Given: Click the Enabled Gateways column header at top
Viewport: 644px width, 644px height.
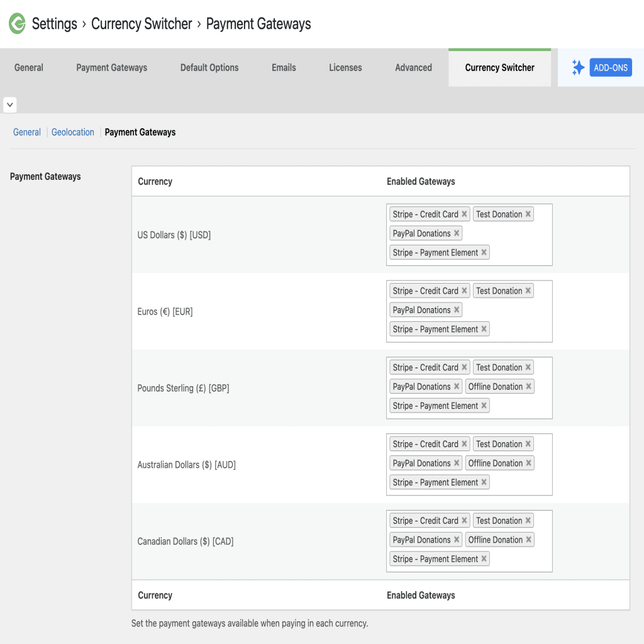Looking at the screenshot, I should [421, 182].
